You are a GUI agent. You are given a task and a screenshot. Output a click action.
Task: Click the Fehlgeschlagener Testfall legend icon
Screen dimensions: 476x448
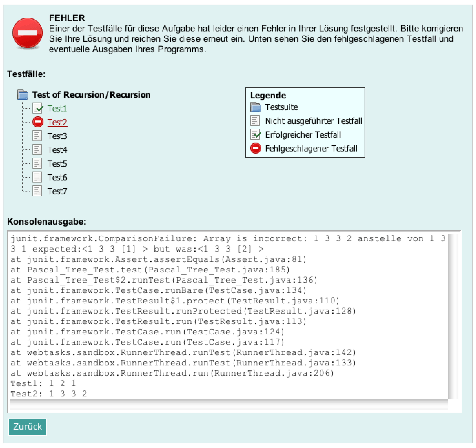point(255,148)
